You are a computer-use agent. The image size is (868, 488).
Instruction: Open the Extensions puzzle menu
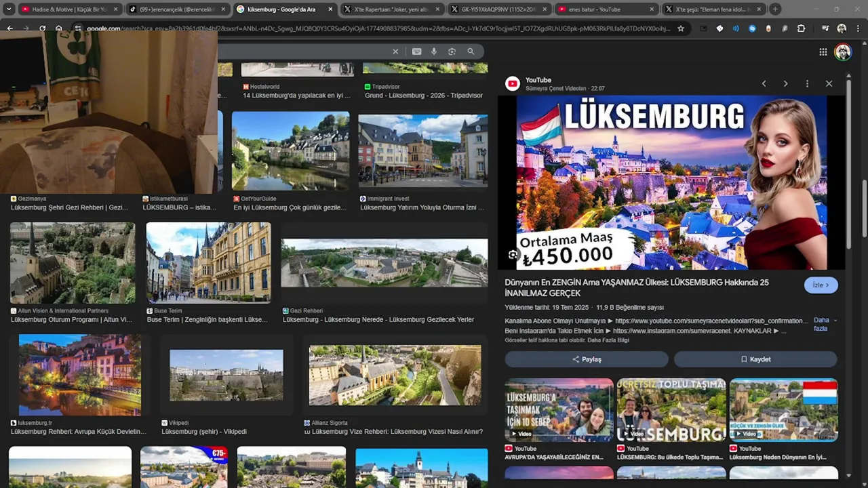tap(801, 28)
